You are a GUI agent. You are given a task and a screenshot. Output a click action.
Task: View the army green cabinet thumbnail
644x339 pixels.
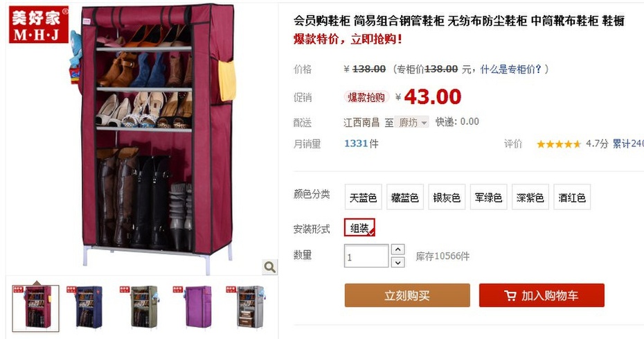click(x=142, y=307)
